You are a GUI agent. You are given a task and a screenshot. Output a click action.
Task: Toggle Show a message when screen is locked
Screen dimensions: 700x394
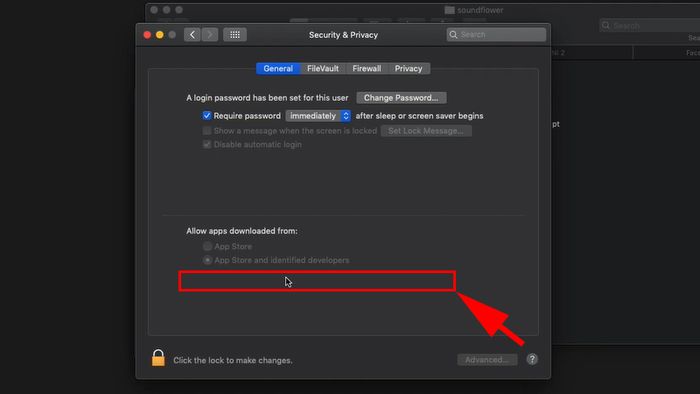coord(207,131)
